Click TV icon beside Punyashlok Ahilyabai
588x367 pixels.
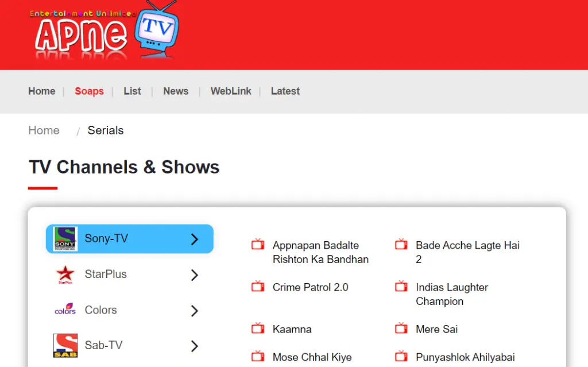[x=401, y=356]
